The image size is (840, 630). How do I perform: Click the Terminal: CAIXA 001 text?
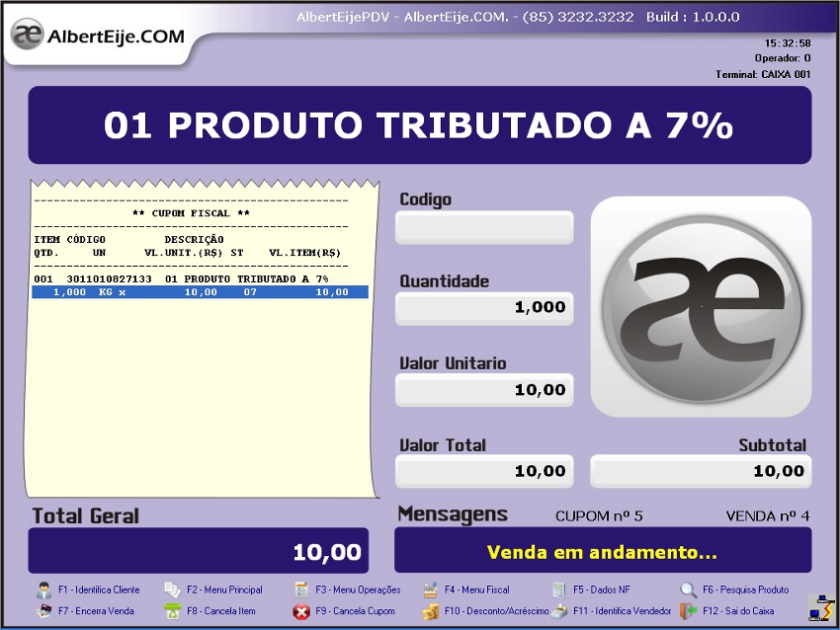tap(763, 74)
